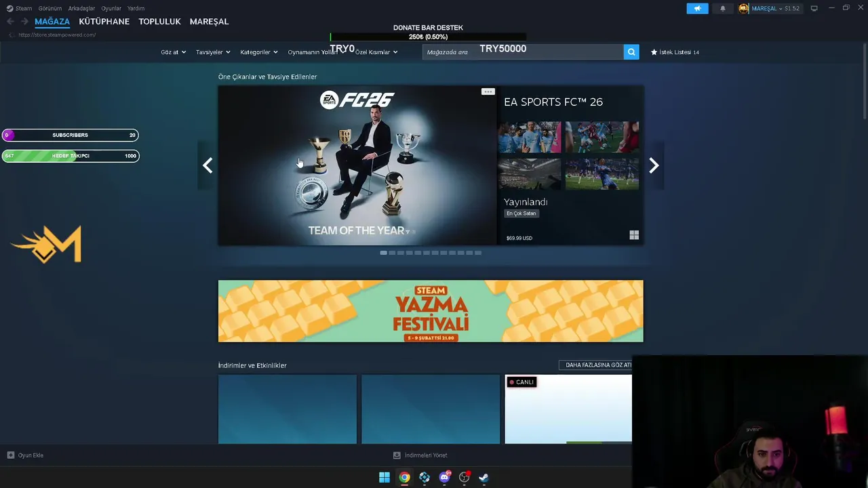This screenshot has height=488, width=868.
Task: Click the $69.99 USD price
Action: pyautogui.click(x=519, y=238)
